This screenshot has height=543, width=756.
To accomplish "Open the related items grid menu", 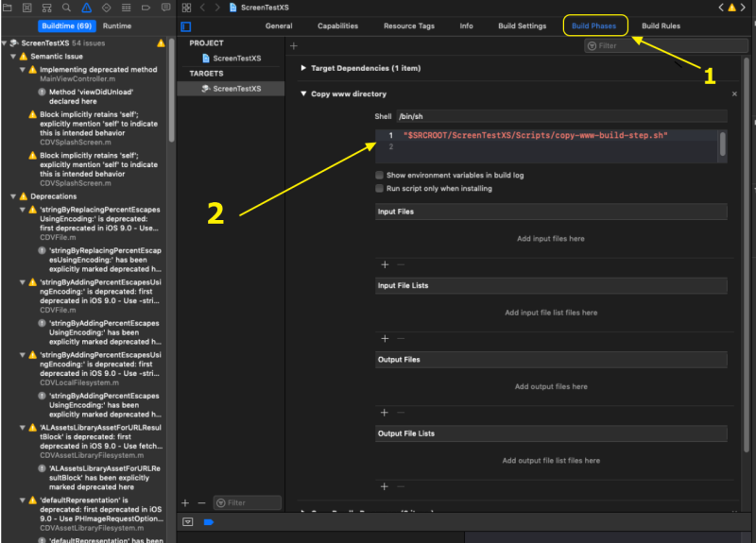I will (x=186, y=8).
